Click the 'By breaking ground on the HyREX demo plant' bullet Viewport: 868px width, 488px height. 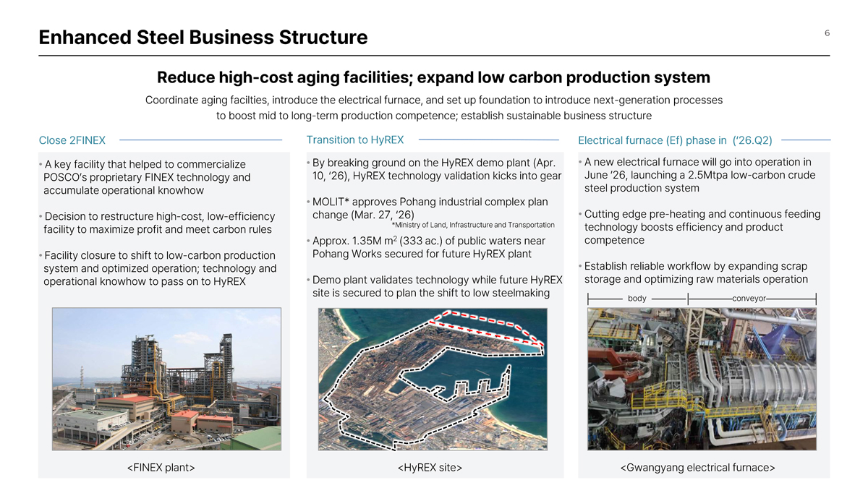(x=434, y=169)
